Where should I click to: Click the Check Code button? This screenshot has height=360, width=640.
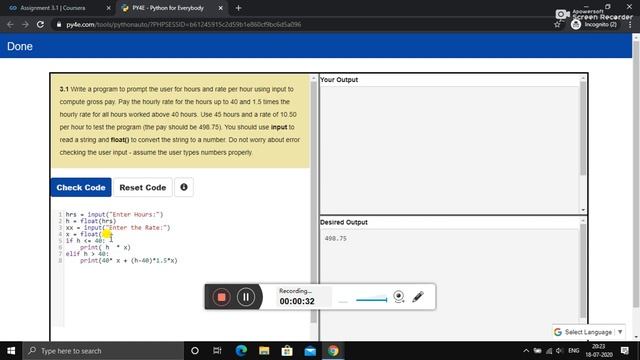coord(81,187)
